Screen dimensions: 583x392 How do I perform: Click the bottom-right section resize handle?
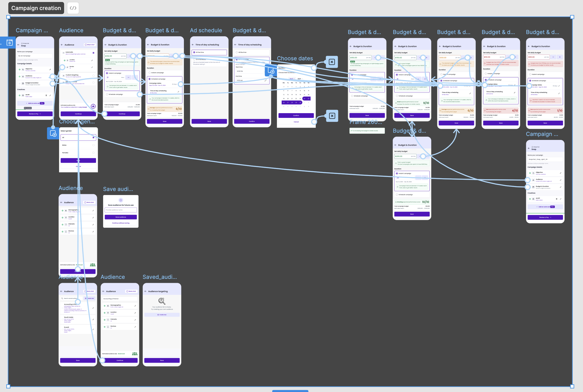(x=572, y=386)
